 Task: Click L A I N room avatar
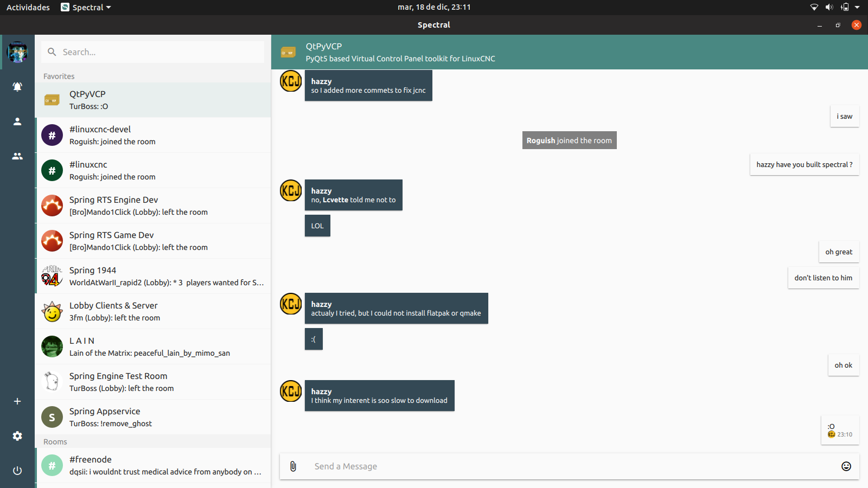[52, 346]
